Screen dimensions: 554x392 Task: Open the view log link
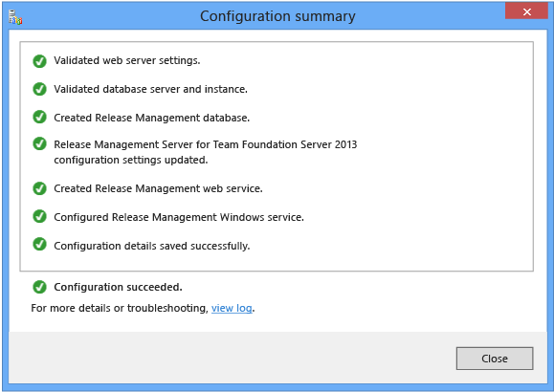(x=232, y=308)
